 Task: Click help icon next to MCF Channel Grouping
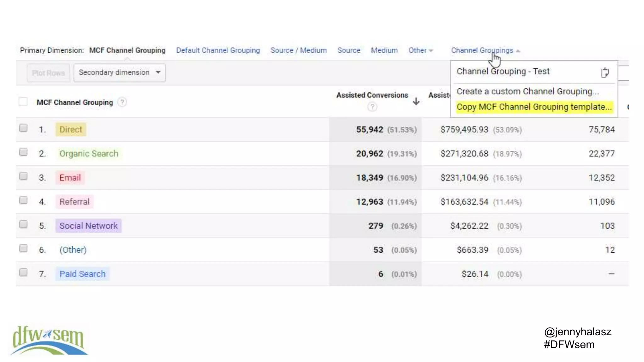click(x=122, y=102)
